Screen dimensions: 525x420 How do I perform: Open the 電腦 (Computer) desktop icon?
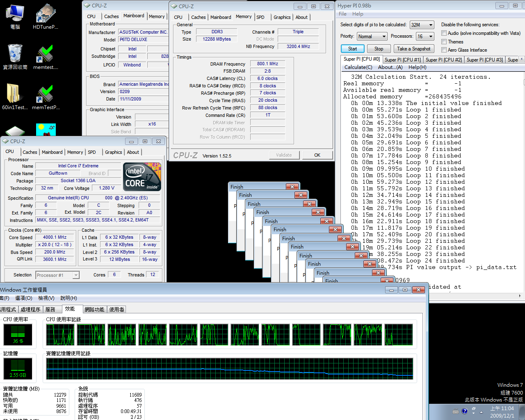[15, 16]
